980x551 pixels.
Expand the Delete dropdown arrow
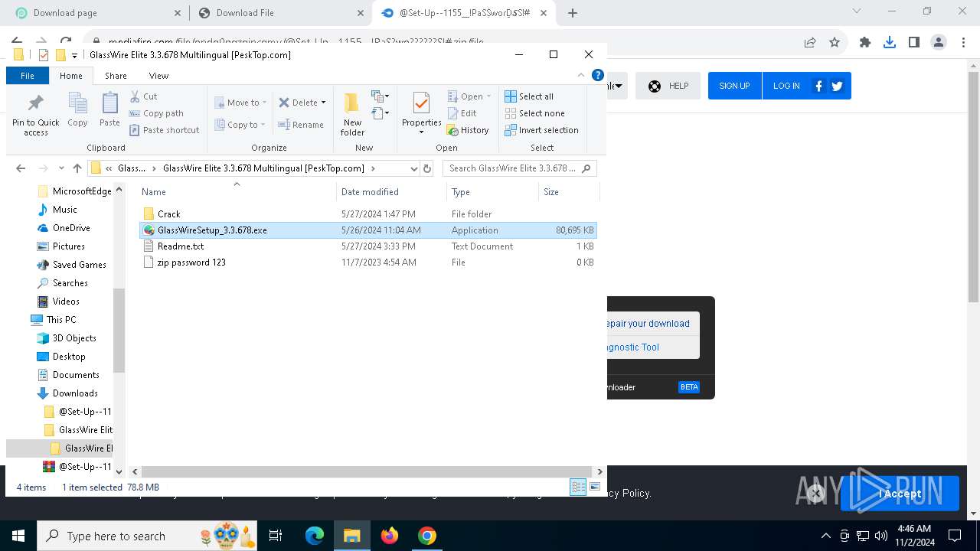pos(323,103)
